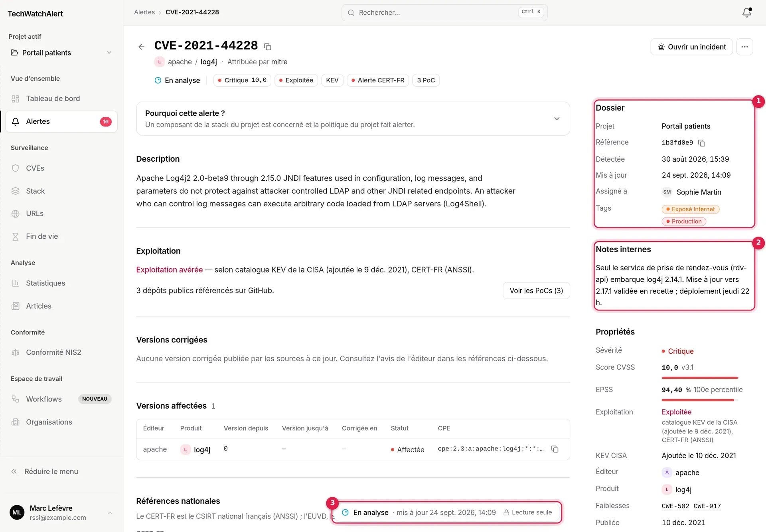The width and height of the screenshot is (766, 532).
Task: Click the Stack layers icon
Action: [16, 191]
